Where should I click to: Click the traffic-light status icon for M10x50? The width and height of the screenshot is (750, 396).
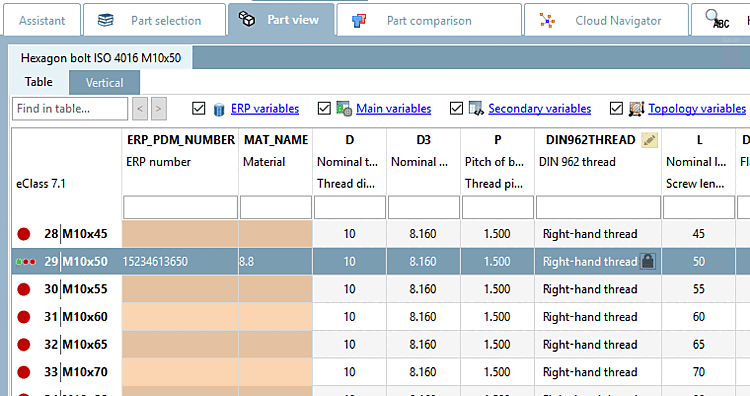(x=25, y=262)
